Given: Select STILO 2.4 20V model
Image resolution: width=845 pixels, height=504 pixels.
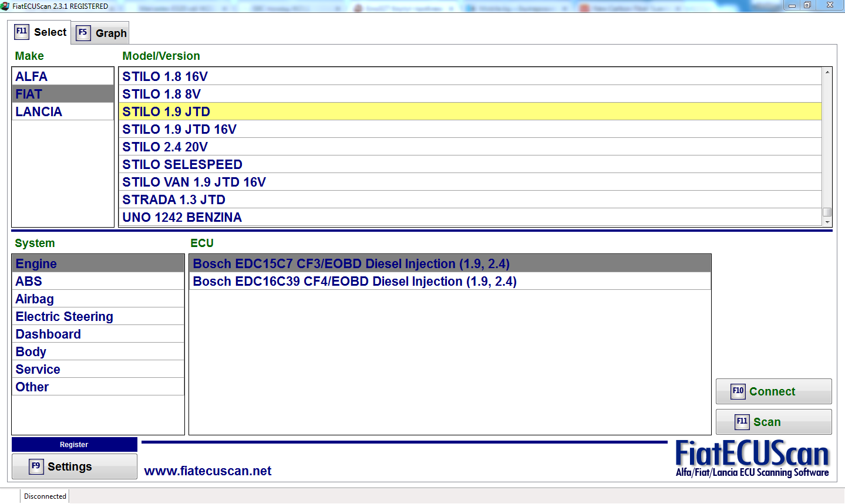Looking at the screenshot, I should [165, 147].
